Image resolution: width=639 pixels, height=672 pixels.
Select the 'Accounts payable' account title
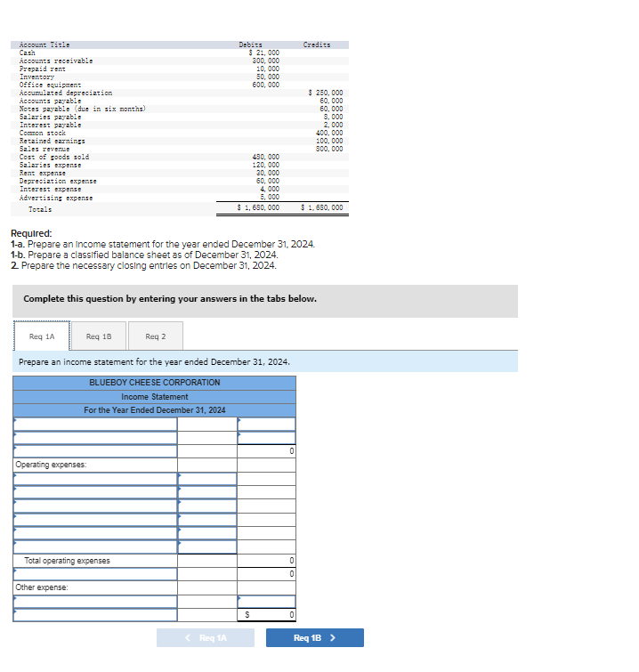pos(50,101)
